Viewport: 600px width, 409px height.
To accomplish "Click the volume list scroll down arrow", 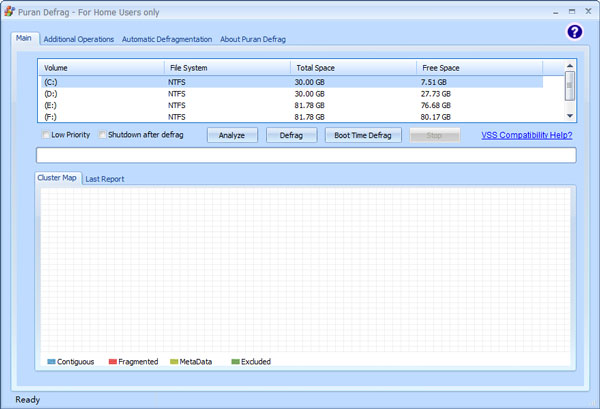I will click(570, 115).
